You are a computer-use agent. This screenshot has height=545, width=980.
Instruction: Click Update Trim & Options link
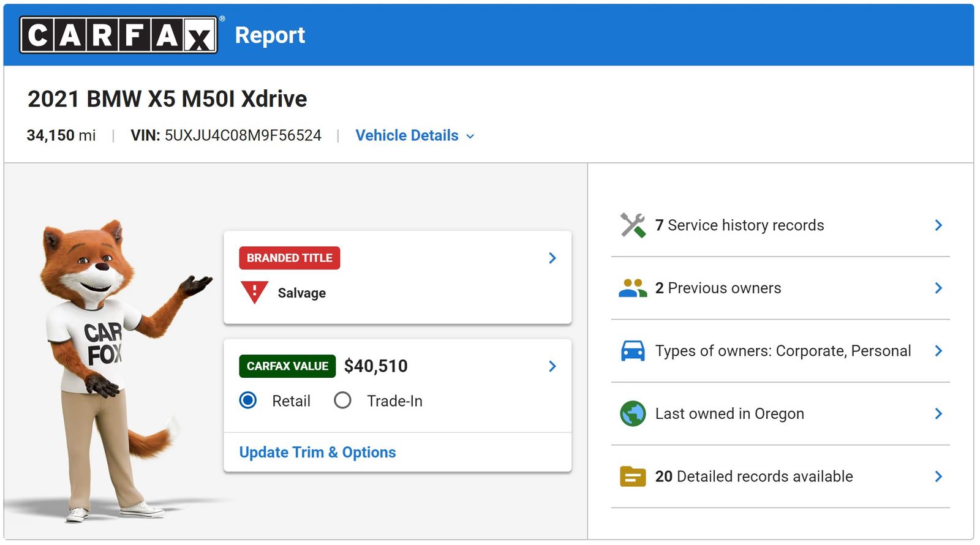coord(317,452)
